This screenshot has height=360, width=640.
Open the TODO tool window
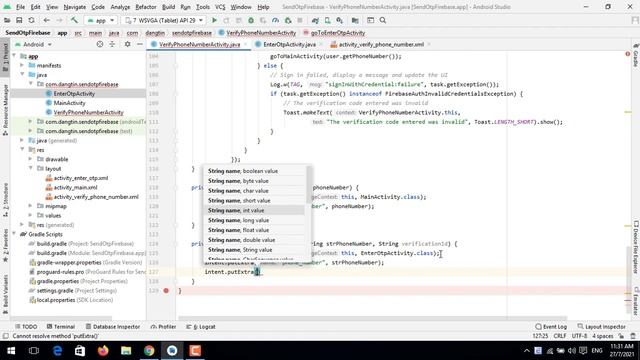point(26,327)
